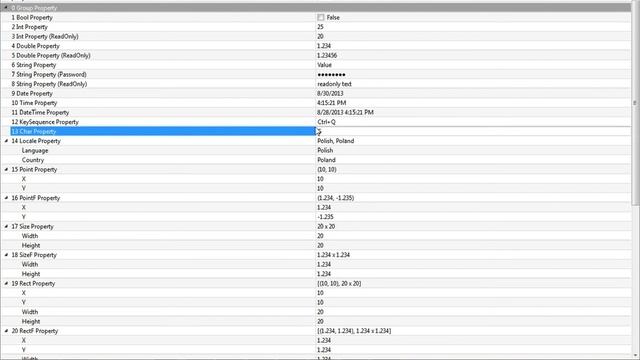The width and height of the screenshot is (640, 360).
Task: Click the Size value 20 x 20
Action: pos(326,227)
